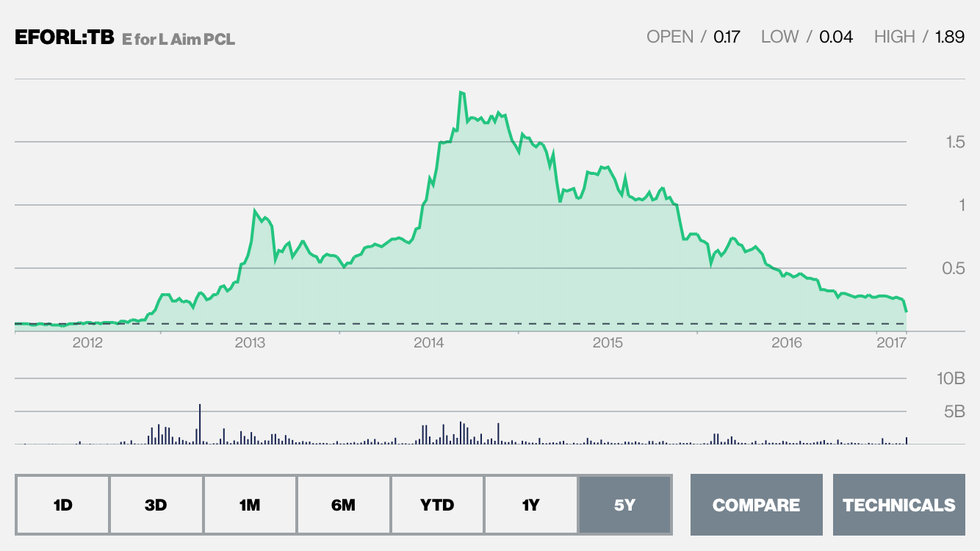Click the 2014 axis label
Image resolution: width=980 pixels, height=551 pixels.
[428, 343]
